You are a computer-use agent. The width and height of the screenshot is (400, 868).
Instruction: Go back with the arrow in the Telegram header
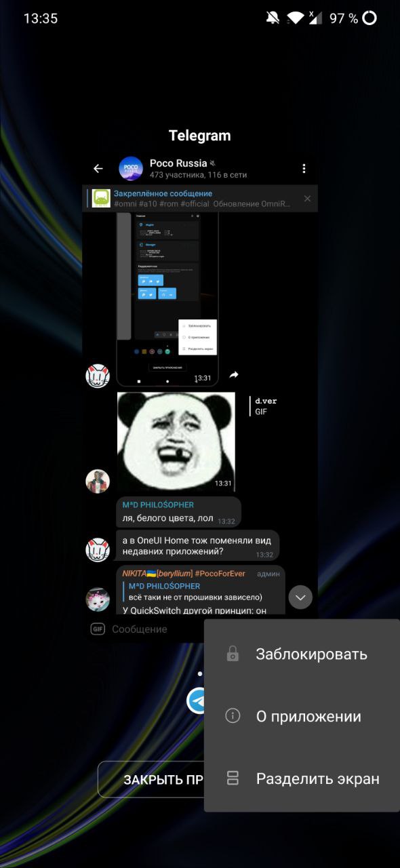98,168
